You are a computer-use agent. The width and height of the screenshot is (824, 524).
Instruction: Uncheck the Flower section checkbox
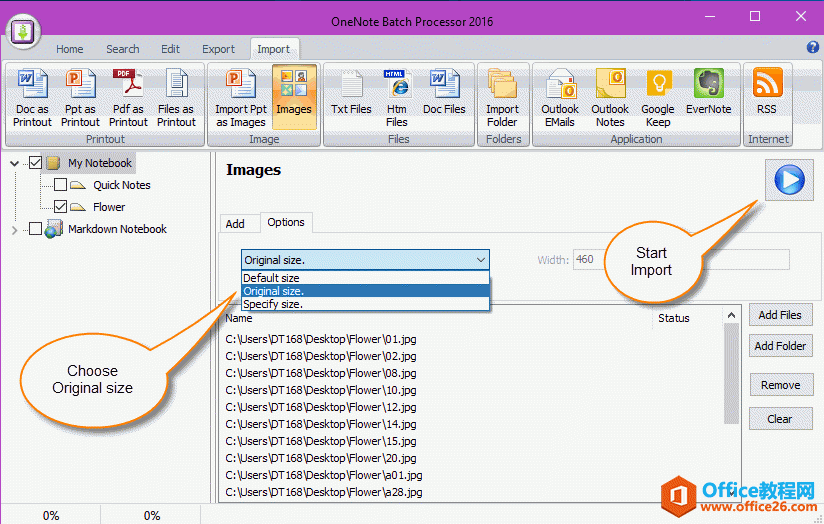tap(60, 207)
